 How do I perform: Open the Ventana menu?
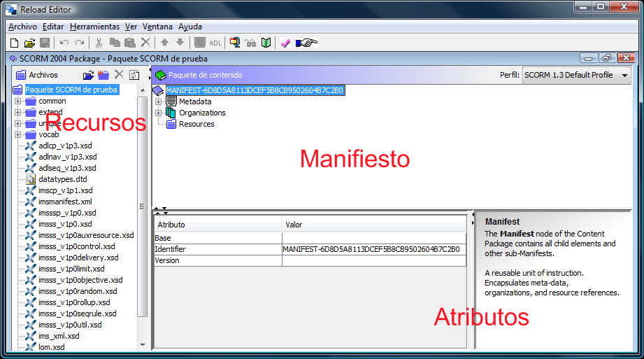(157, 27)
